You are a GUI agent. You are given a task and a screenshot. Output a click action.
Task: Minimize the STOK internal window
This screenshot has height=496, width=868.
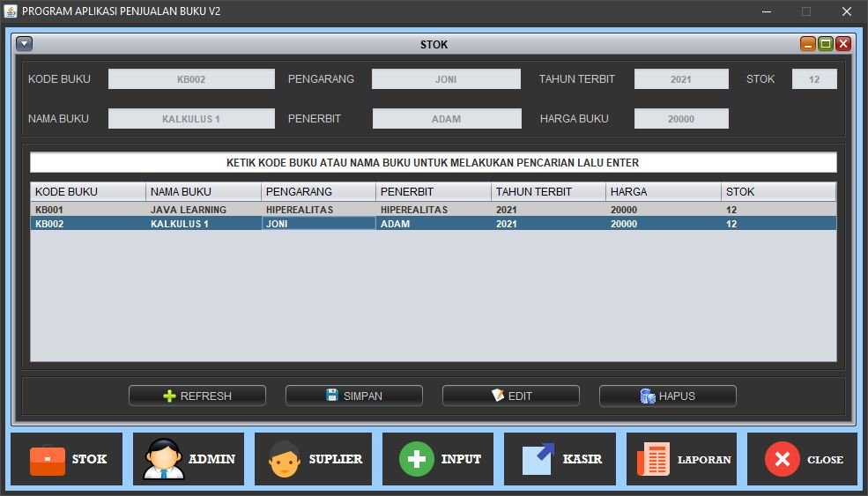pos(808,44)
